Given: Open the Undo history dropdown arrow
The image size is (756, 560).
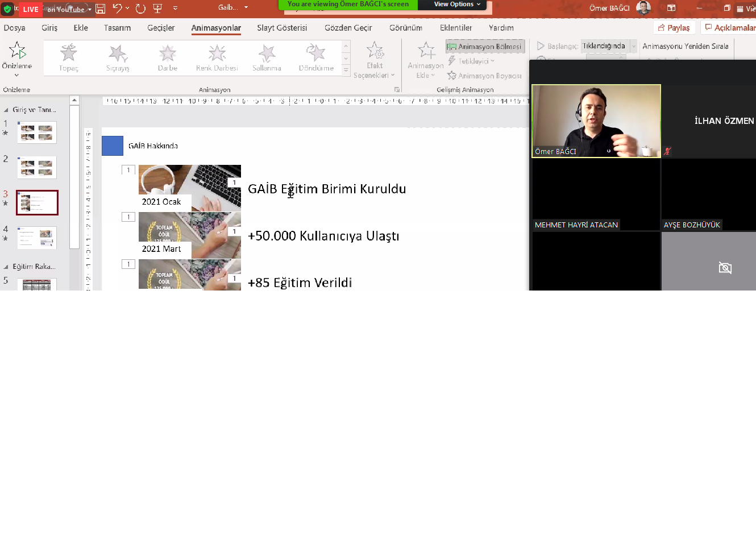Looking at the screenshot, I should click(x=127, y=8).
